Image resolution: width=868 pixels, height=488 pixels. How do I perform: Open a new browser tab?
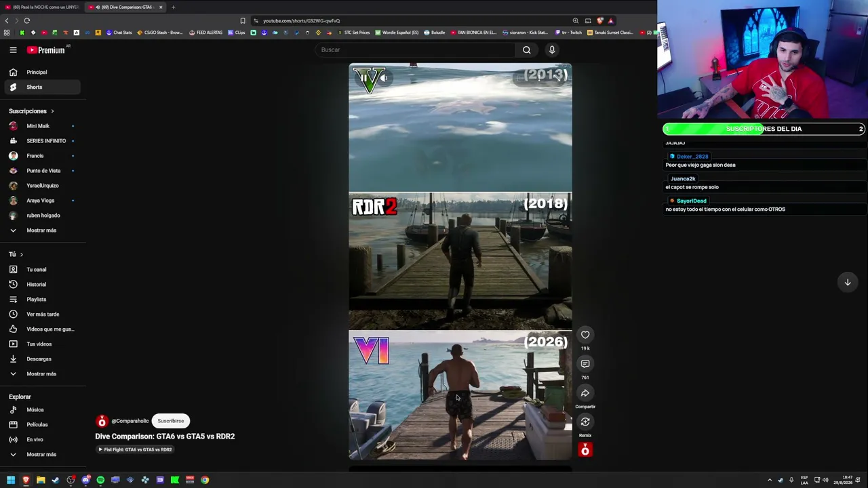pos(173,7)
